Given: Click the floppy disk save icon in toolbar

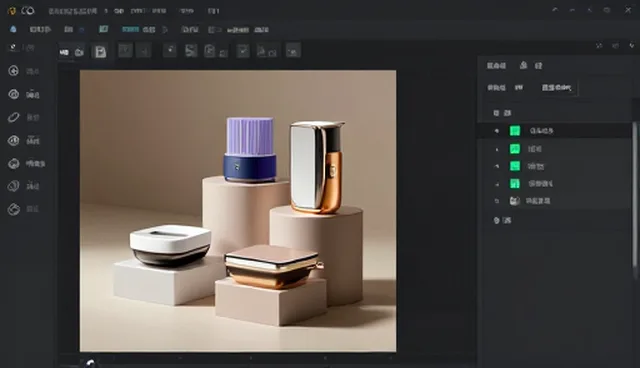Looking at the screenshot, I should 100,52.
